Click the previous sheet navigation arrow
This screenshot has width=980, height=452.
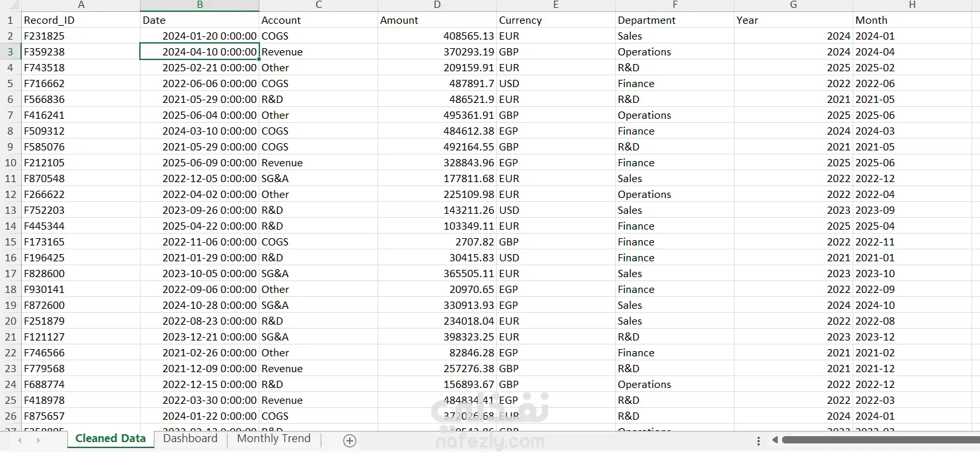click(21, 440)
